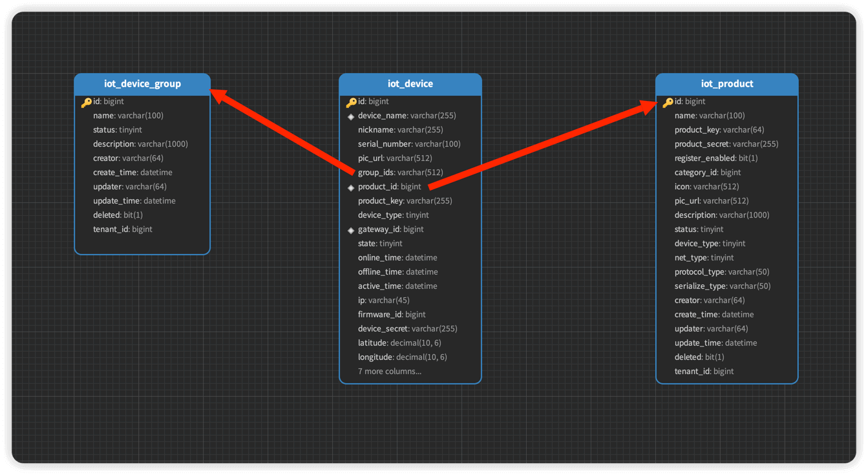Select the group_ids column in iot_device
Image resolution: width=868 pixels, height=475 pixels.
click(x=400, y=173)
